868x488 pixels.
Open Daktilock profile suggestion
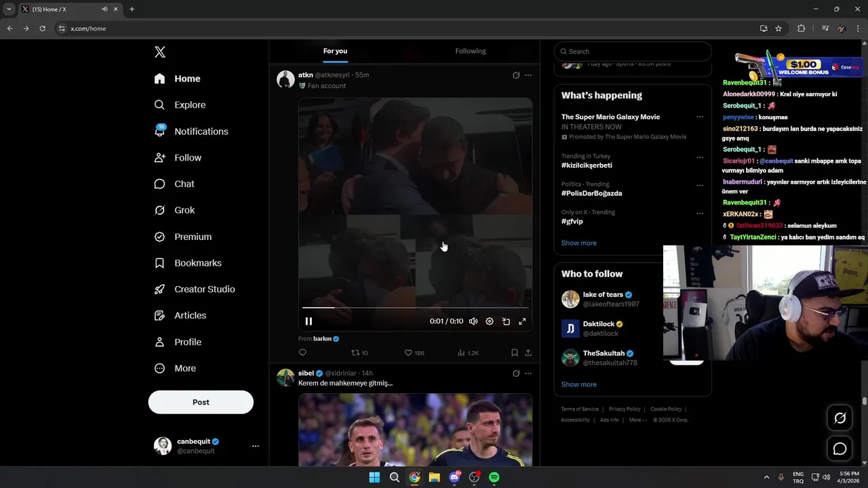[x=599, y=324]
